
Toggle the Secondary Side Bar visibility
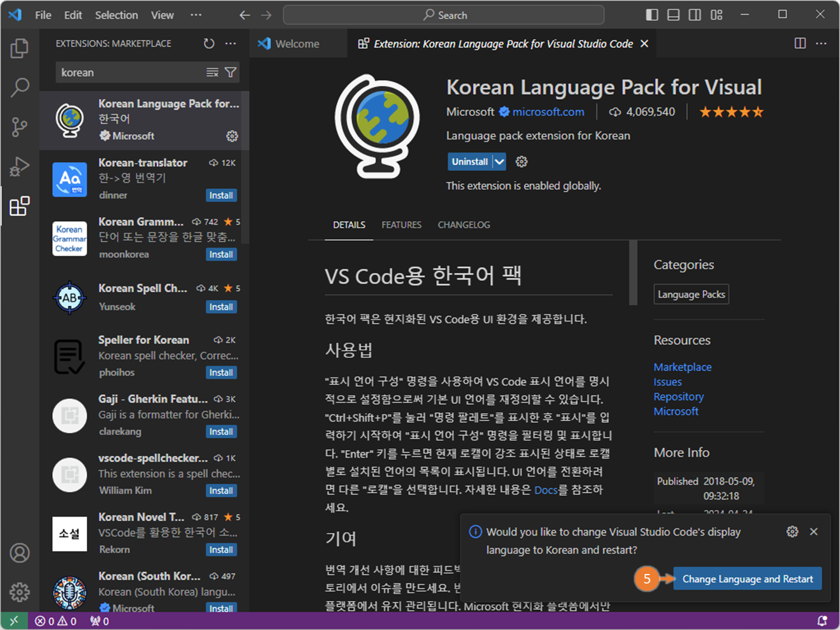[695, 15]
